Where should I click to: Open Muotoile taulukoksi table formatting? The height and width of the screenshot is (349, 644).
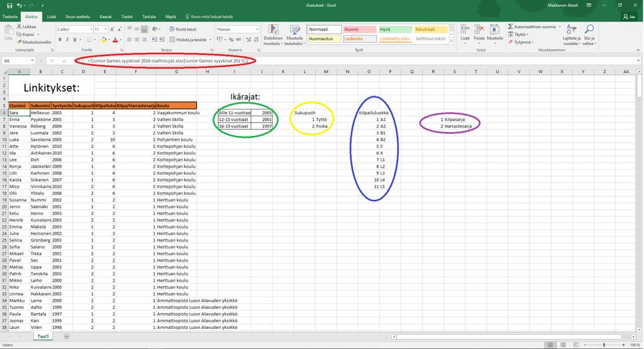[294, 35]
